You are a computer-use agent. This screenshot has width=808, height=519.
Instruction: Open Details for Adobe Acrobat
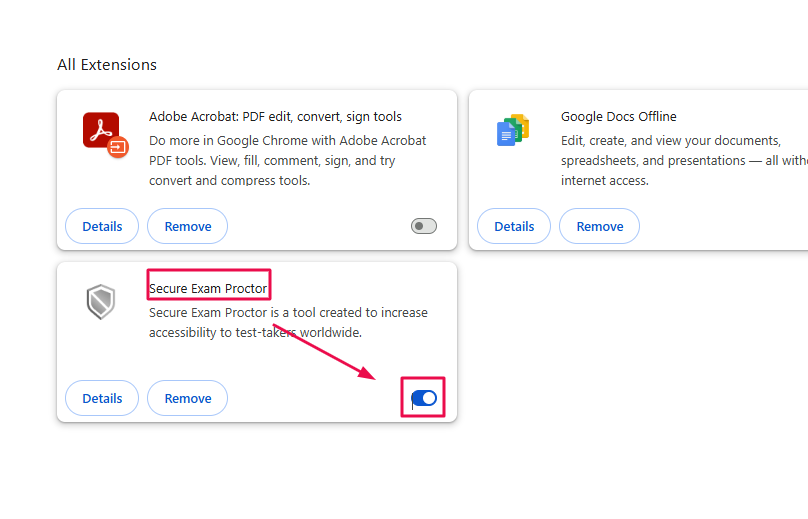coord(102,227)
